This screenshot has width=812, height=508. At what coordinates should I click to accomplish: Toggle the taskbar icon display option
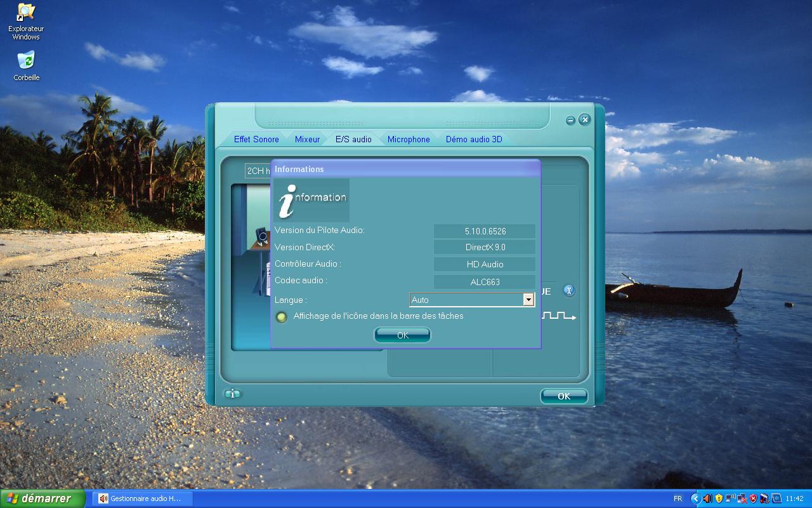click(x=282, y=317)
